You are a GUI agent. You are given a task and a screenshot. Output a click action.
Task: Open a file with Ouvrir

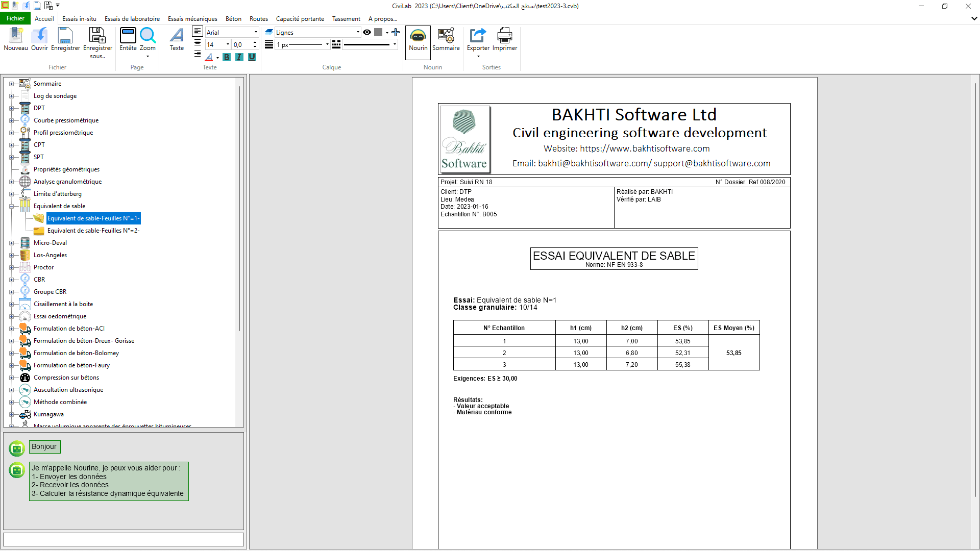click(39, 39)
